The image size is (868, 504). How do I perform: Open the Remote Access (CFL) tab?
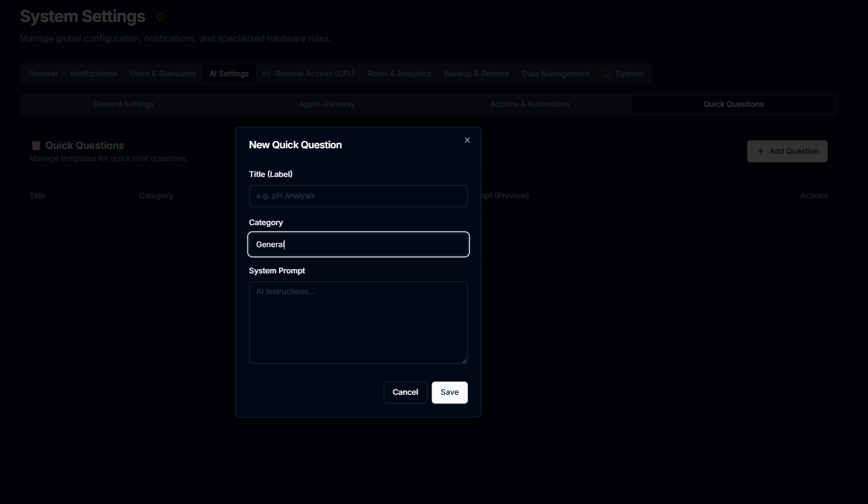[308, 74]
